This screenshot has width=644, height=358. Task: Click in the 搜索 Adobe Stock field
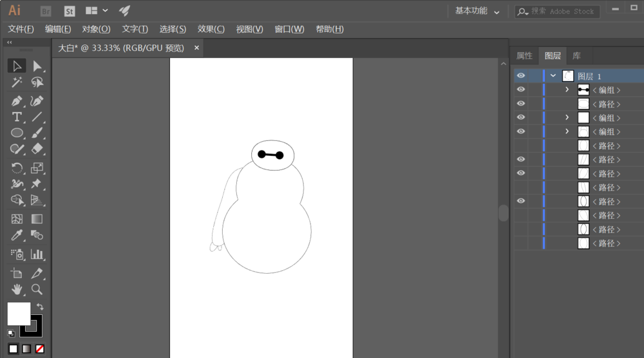tap(557, 12)
